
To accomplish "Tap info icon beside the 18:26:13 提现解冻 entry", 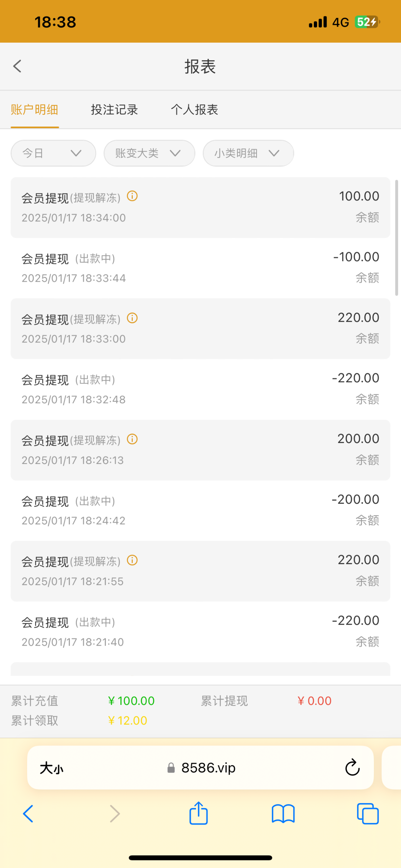I will pos(132,439).
